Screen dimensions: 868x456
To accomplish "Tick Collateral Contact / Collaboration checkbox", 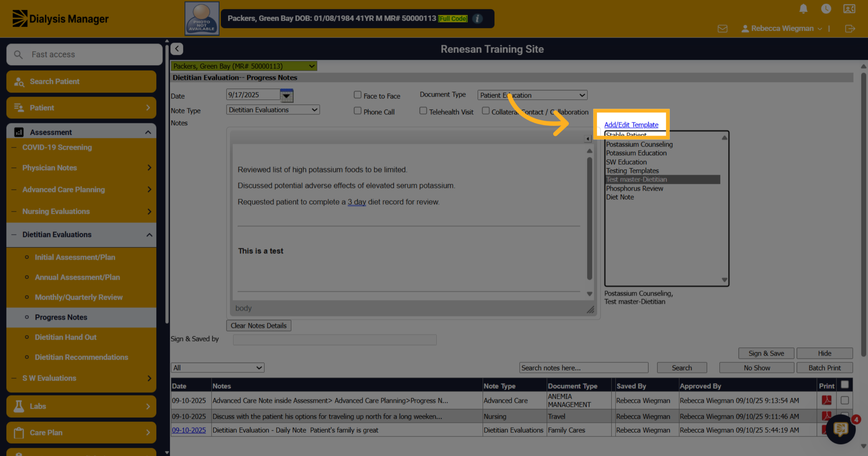I will (486, 111).
